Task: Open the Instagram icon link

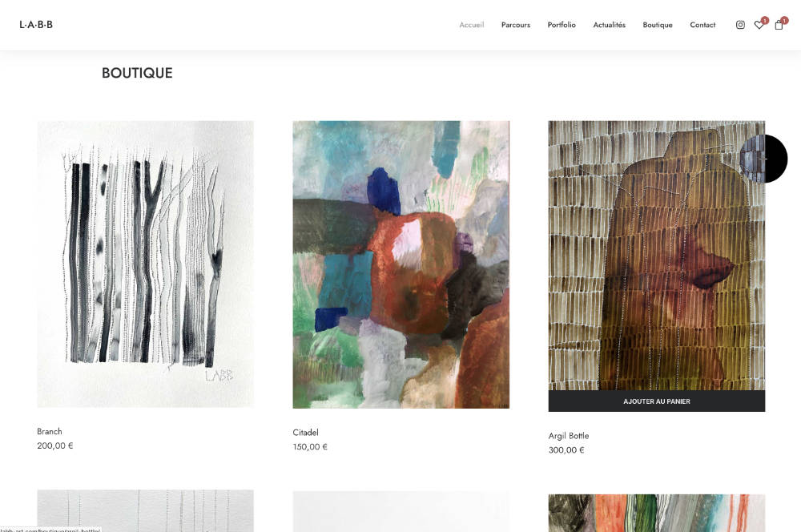Action: click(740, 25)
